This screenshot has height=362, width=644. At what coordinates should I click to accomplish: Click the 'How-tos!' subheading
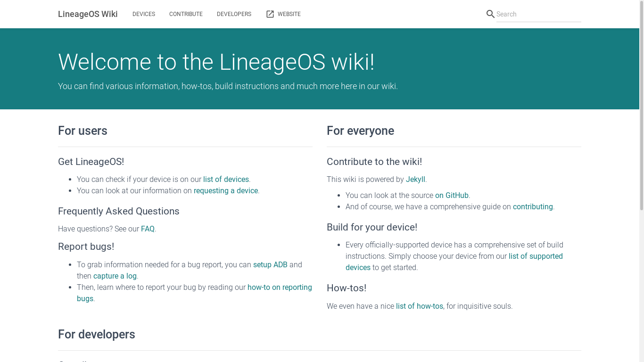(x=347, y=288)
